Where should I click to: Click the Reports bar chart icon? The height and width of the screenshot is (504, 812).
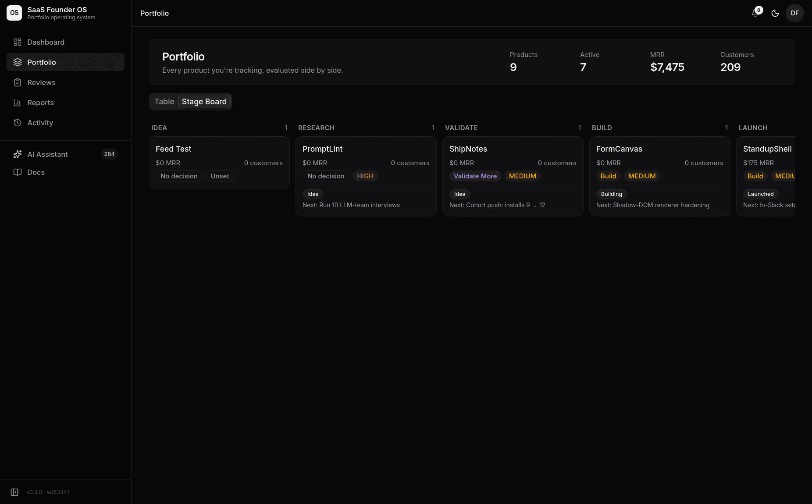click(x=18, y=103)
